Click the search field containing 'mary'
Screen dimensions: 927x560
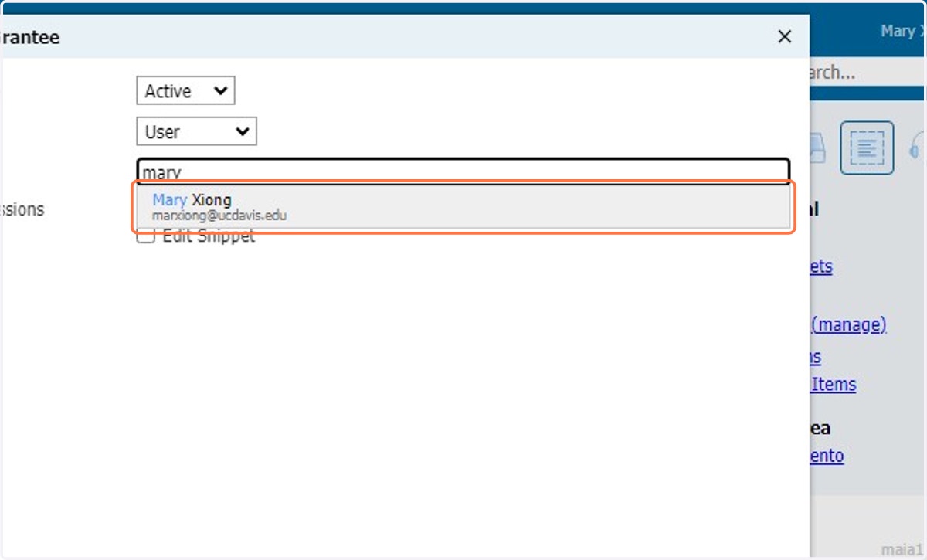point(463,171)
